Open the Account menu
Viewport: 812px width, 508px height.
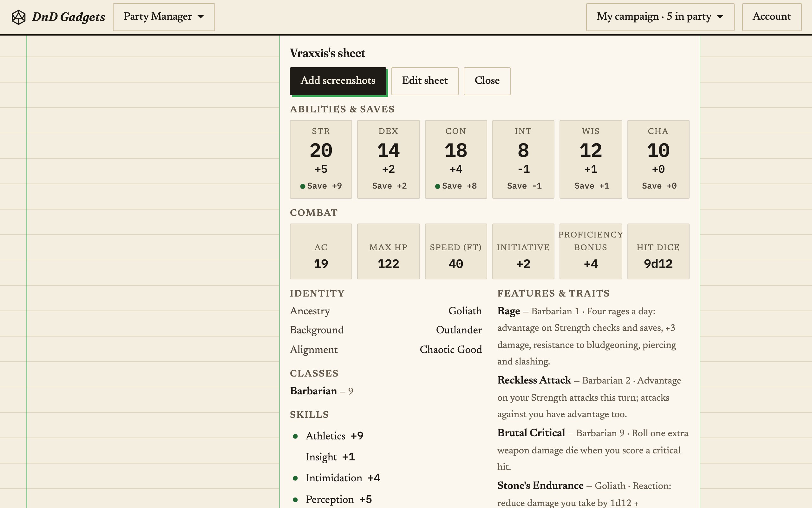click(x=771, y=17)
